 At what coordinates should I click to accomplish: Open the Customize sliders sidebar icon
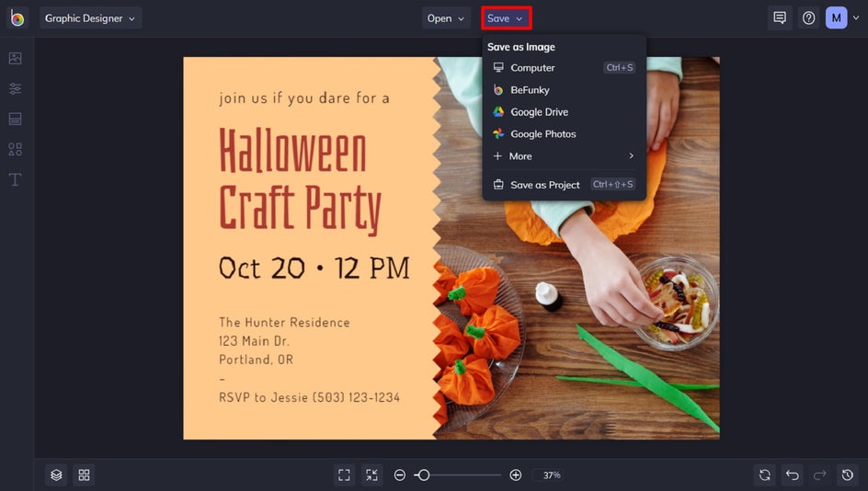tap(16, 88)
